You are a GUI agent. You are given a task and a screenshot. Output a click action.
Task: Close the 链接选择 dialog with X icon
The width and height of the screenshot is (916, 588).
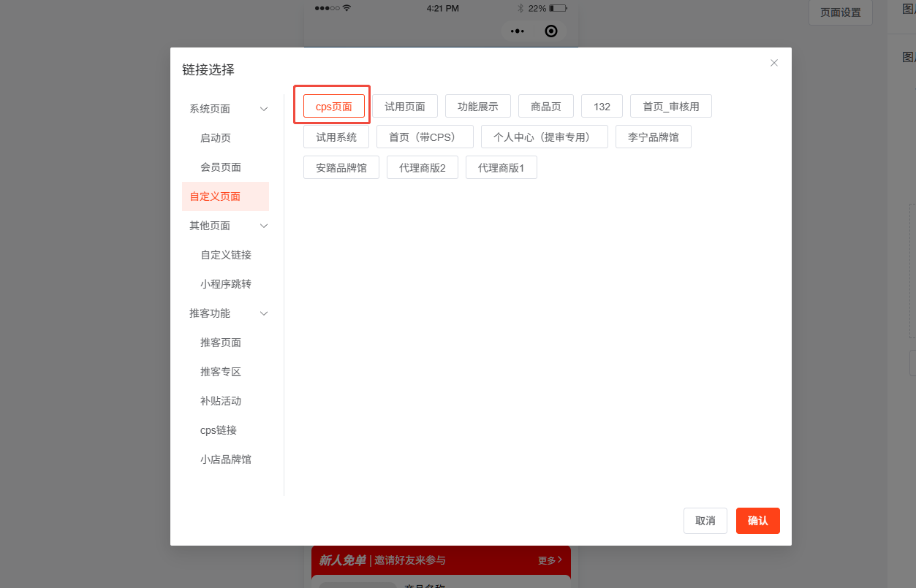(774, 63)
